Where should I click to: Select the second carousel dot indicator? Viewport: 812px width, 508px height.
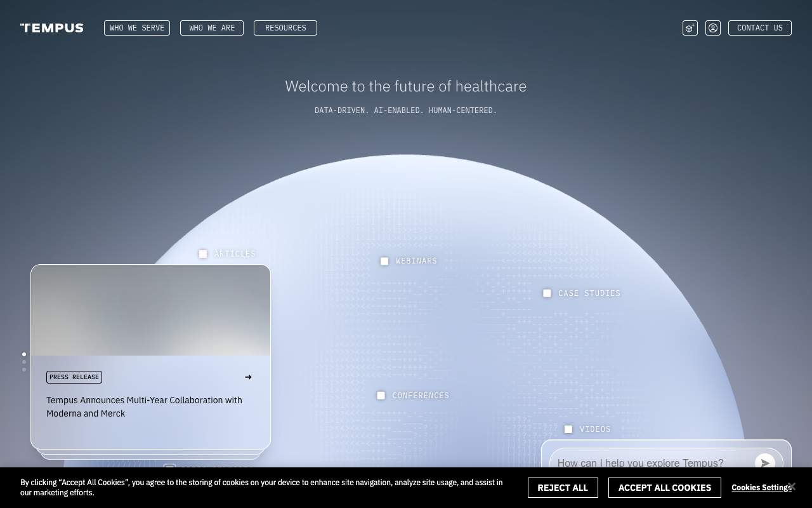[x=24, y=362]
